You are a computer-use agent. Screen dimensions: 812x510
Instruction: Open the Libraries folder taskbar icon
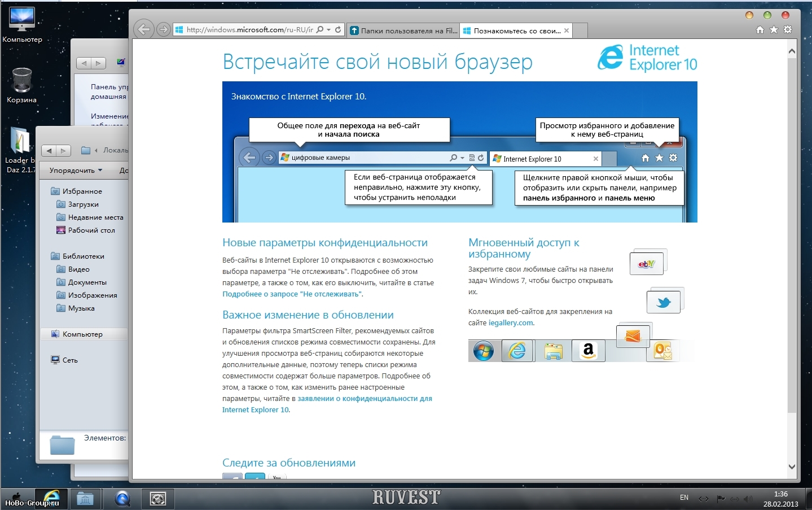click(85, 498)
